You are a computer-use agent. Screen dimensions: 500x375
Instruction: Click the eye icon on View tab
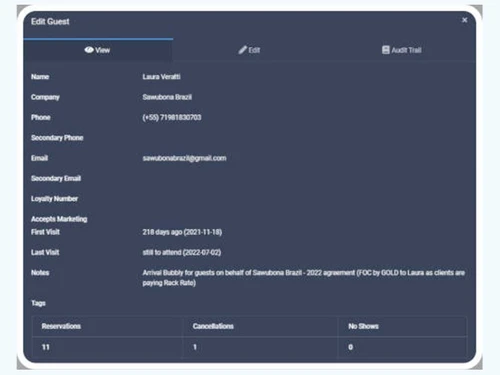pyautogui.click(x=89, y=50)
